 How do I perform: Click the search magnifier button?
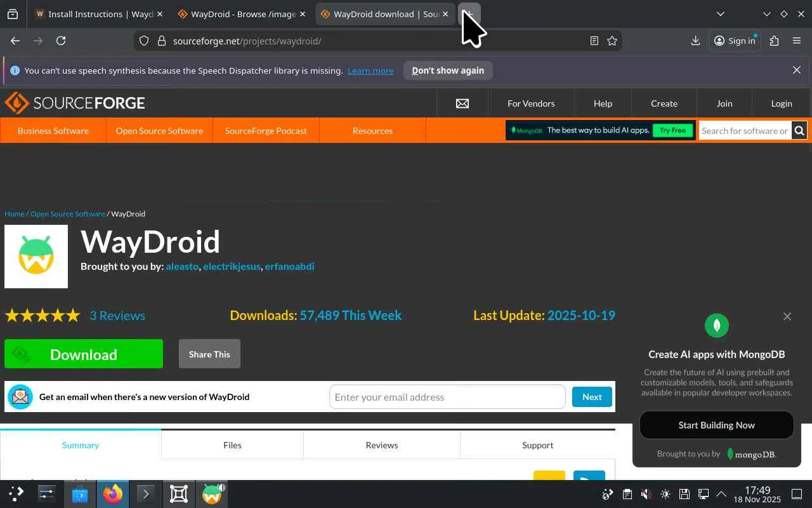[799, 131]
